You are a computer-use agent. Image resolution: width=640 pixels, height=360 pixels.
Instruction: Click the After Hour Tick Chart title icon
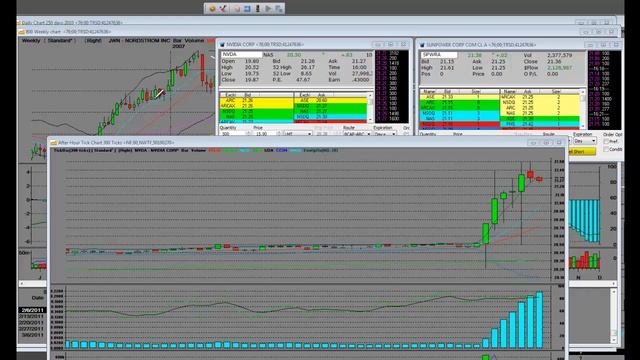(53, 143)
